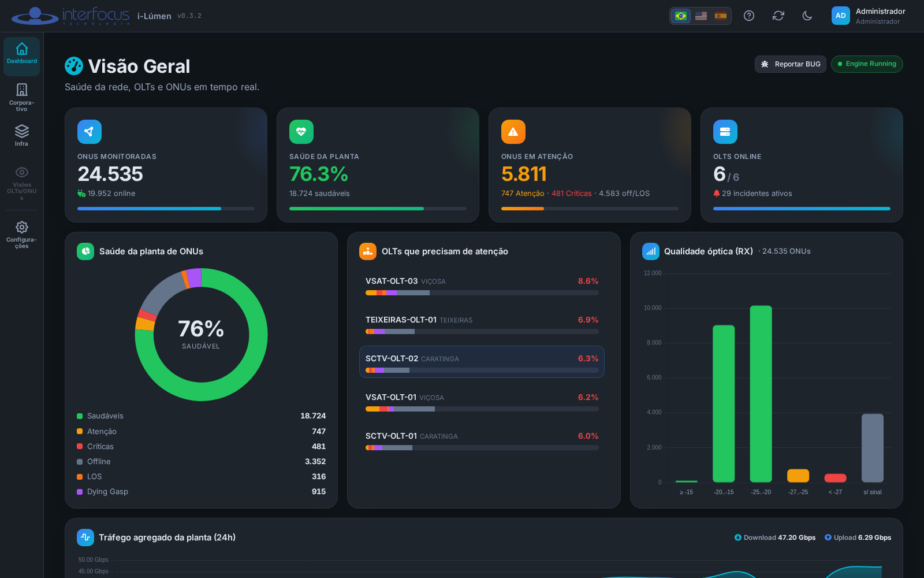Screen dimensions: 924x578
Task: Click the Saúde da Planta heart icon
Action: [301, 132]
